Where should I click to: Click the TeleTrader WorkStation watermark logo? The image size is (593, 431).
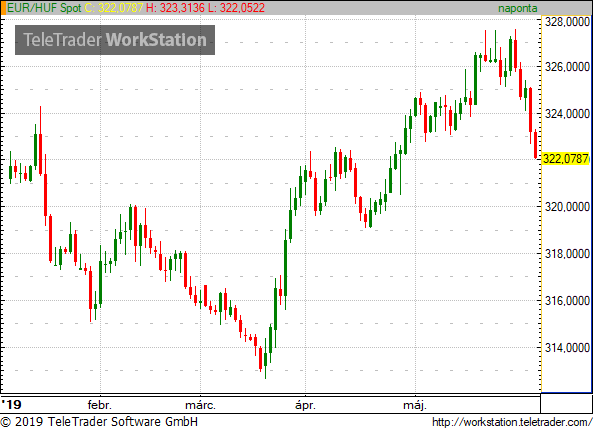click(x=115, y=40)
